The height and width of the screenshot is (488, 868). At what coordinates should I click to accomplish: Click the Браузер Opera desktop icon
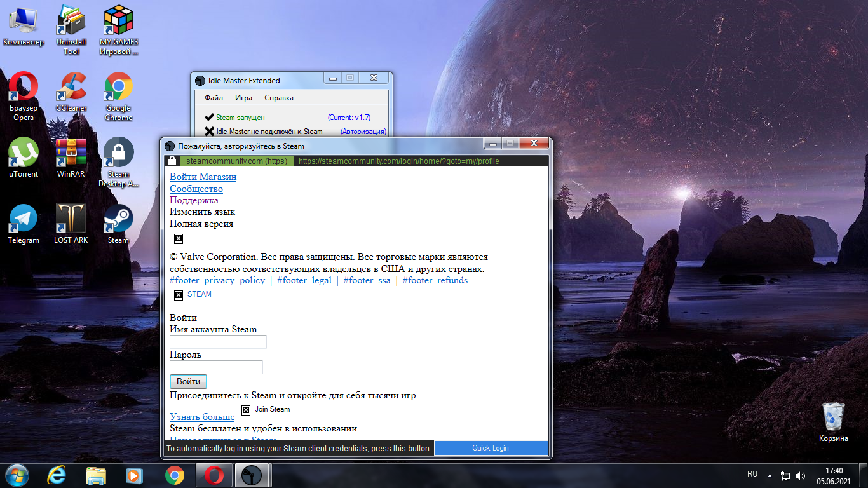coord(24,96)
